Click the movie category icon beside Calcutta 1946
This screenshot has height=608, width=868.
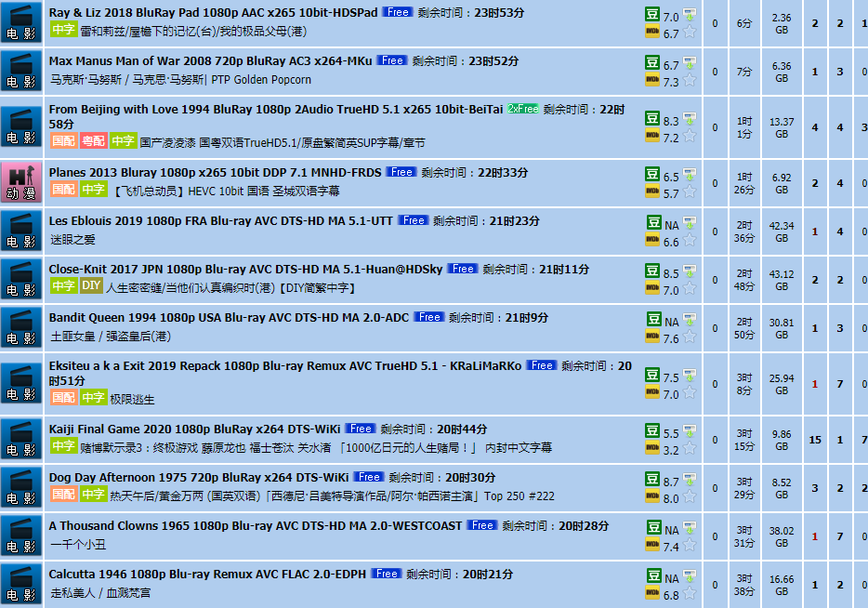pyautogui.click(x=21, y=584)
